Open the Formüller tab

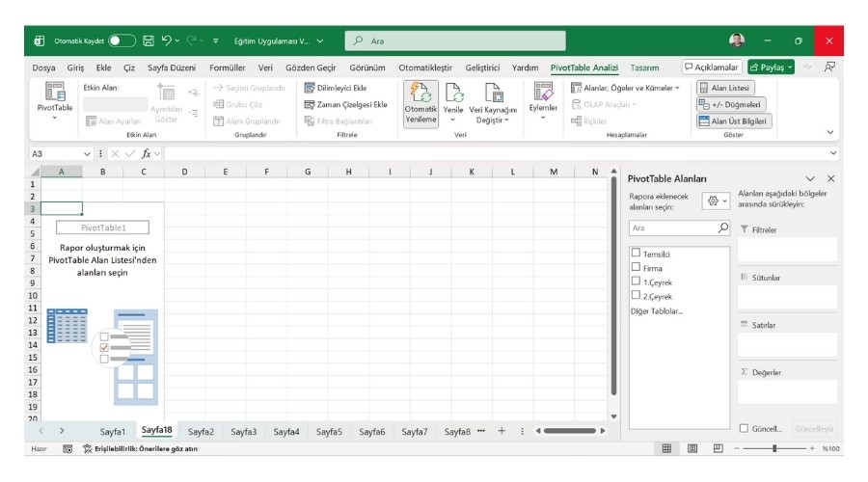[227, 67]
